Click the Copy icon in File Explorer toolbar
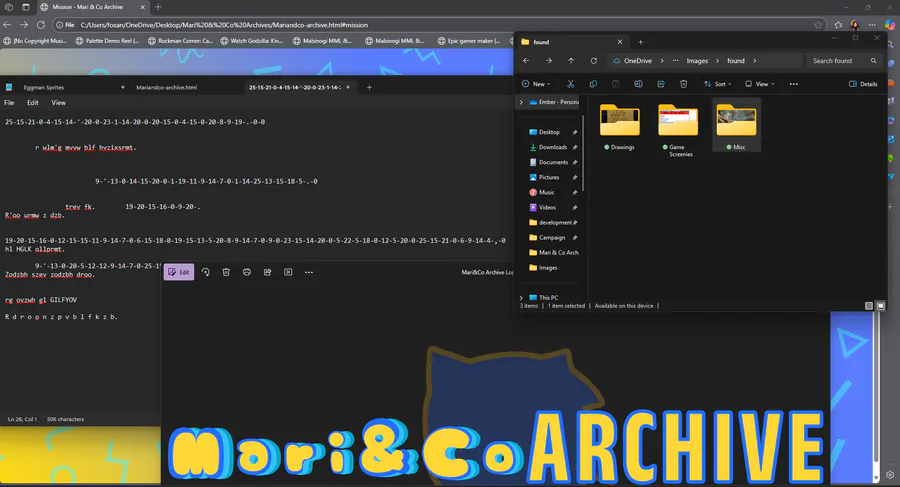Screen dimensions: 900x487 [593, 84]
